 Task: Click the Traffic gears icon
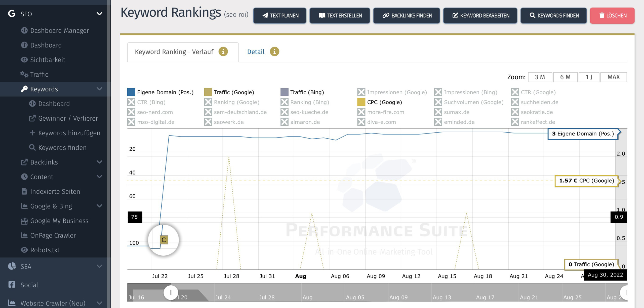click(x=24, y=74)
